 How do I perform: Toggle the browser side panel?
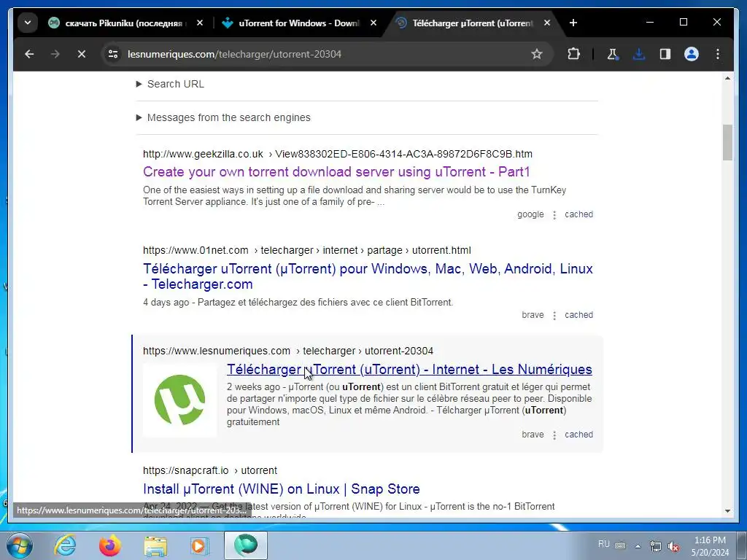click(x=665, y=54)
